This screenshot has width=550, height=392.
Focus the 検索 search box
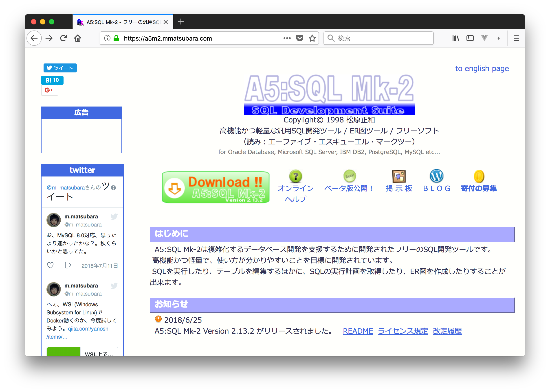pyautogui.click(x=378, y=38)
